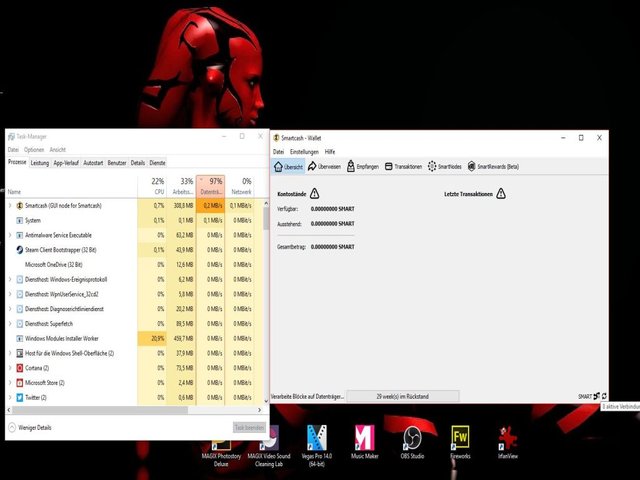Sort processes by Netzwerk column

click(240, 186)
